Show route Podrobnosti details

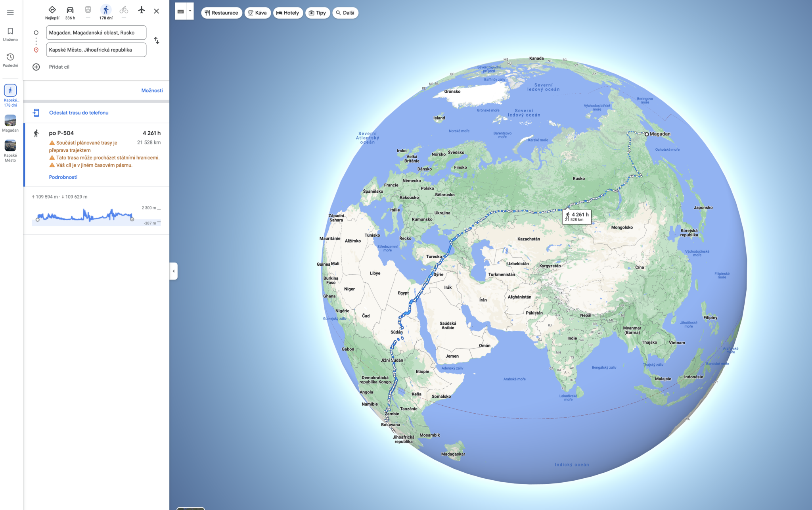pyautogui.click(x=63, y=177)
